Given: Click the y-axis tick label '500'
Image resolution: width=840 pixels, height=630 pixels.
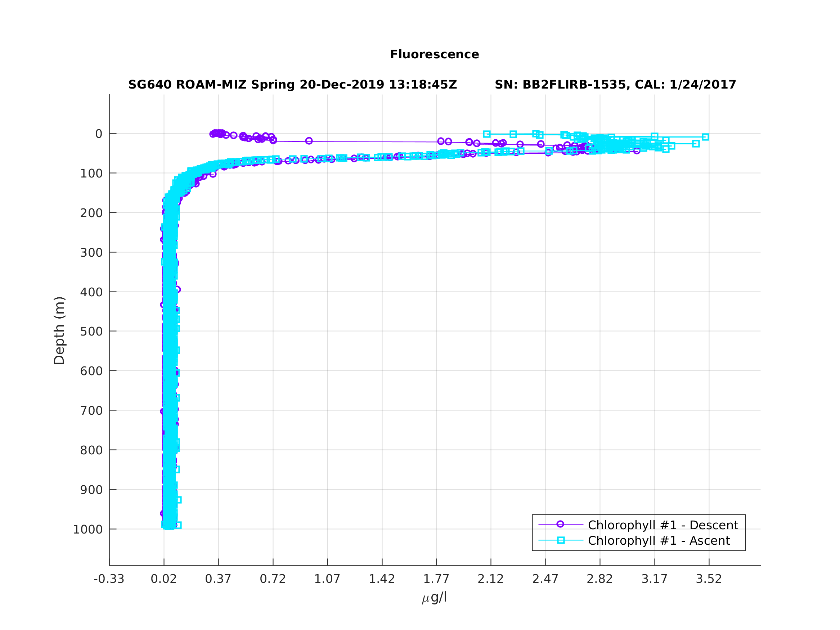Looking at the screenshot, I should point(91,332).
